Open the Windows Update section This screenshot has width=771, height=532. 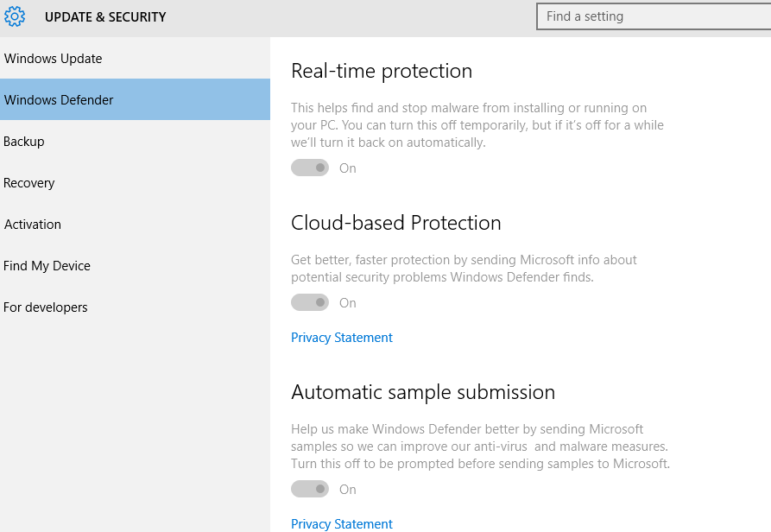point(53,59)
